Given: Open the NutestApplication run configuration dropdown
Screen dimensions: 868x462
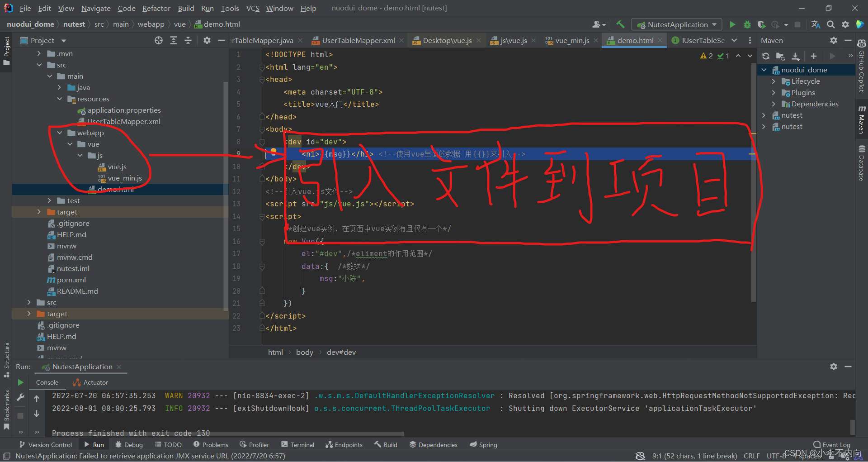Looking at the screenshot, I should coord(676,24).
